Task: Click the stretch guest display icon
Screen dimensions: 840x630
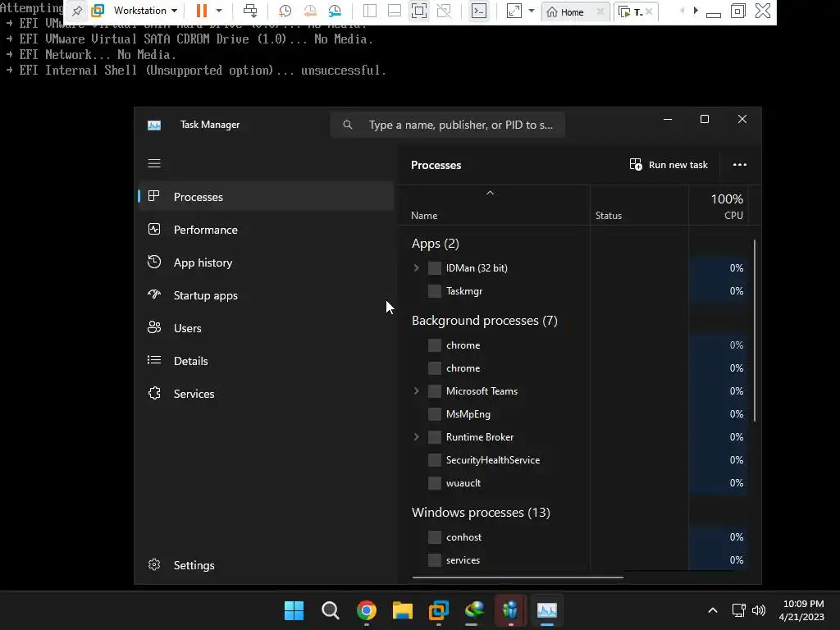Action: tap(514, 11)
